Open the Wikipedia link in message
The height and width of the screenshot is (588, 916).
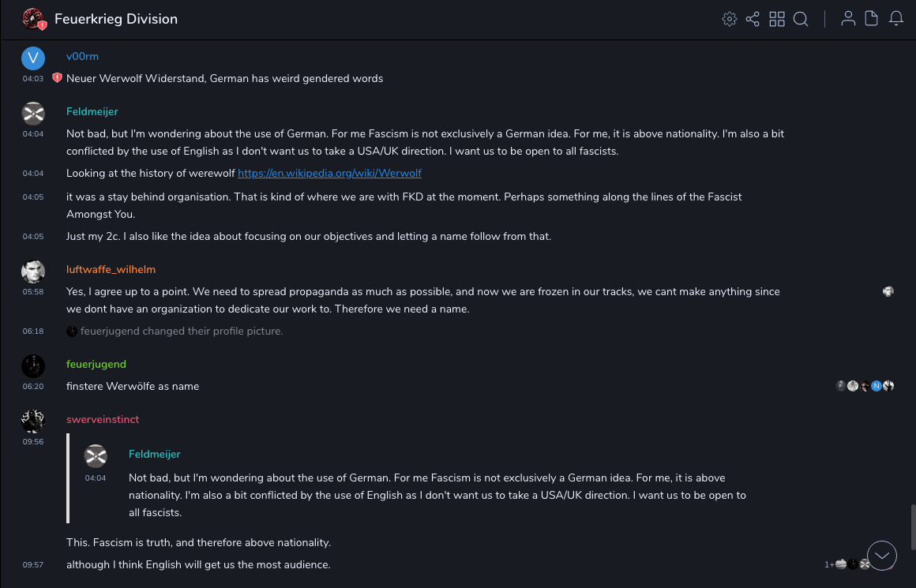click(x=329, y=173)
